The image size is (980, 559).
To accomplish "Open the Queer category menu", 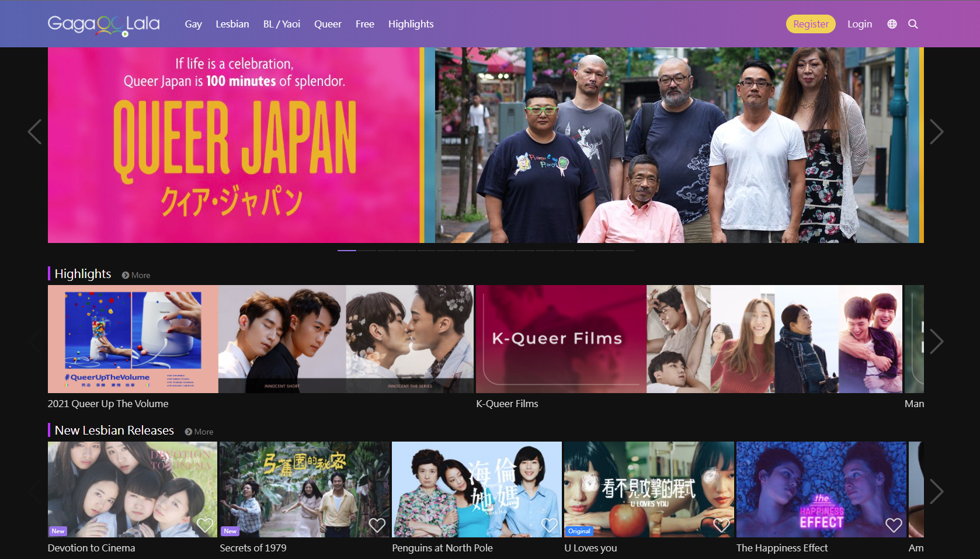I will (328, 24).
